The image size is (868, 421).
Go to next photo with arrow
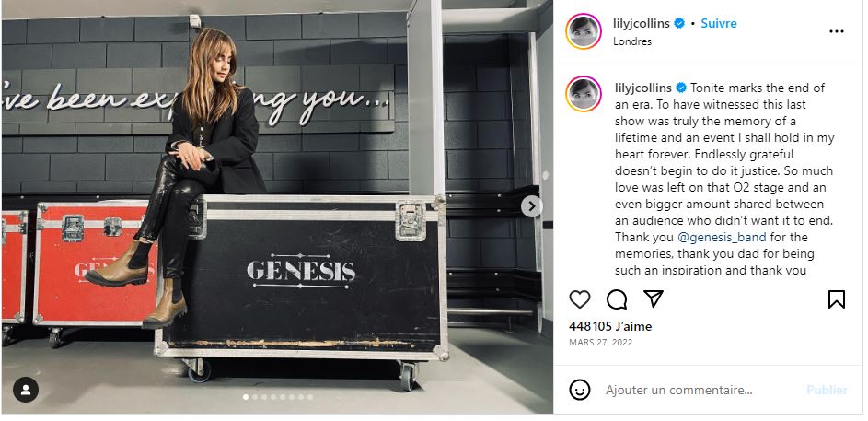pos(531,206)
